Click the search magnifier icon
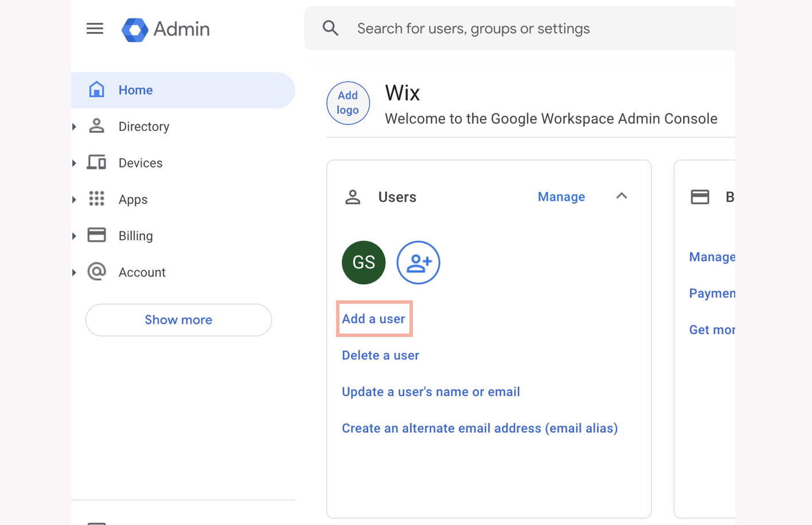812x525 pixels. [330, 28]
